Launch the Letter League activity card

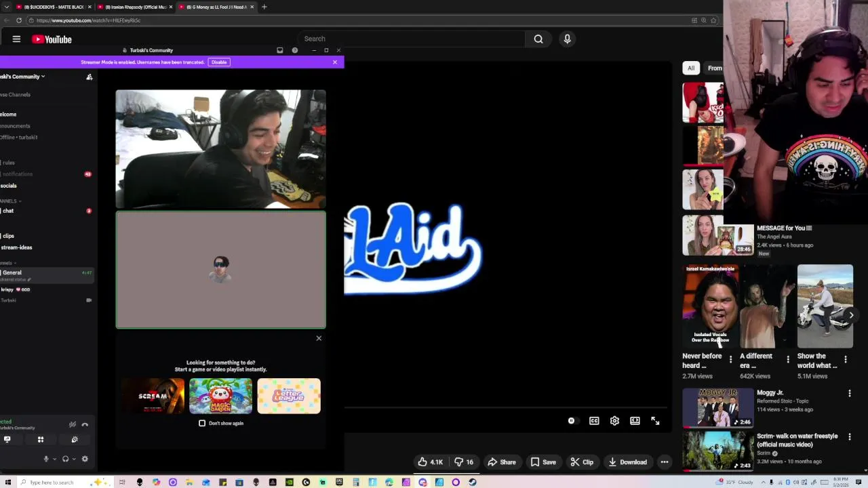[x=289, y=396]
